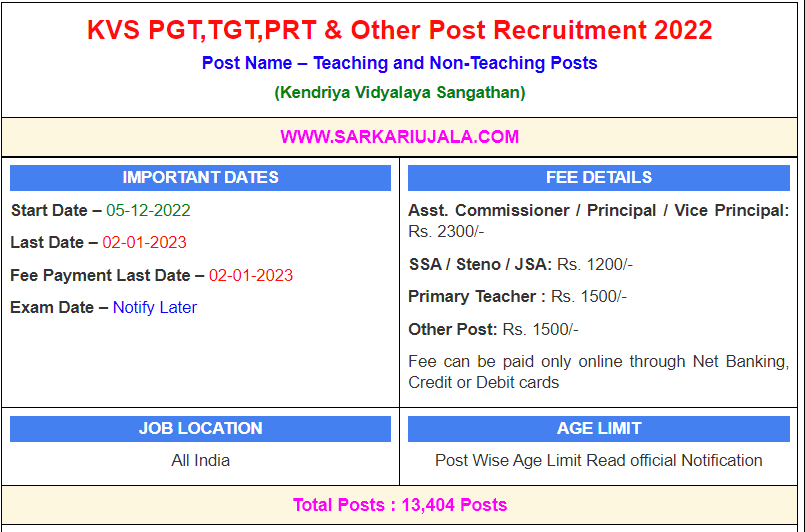This screenshot has height=532, width=805.
Task: Click the Post Wise Age Limit notification text
Action: (598, 461)
